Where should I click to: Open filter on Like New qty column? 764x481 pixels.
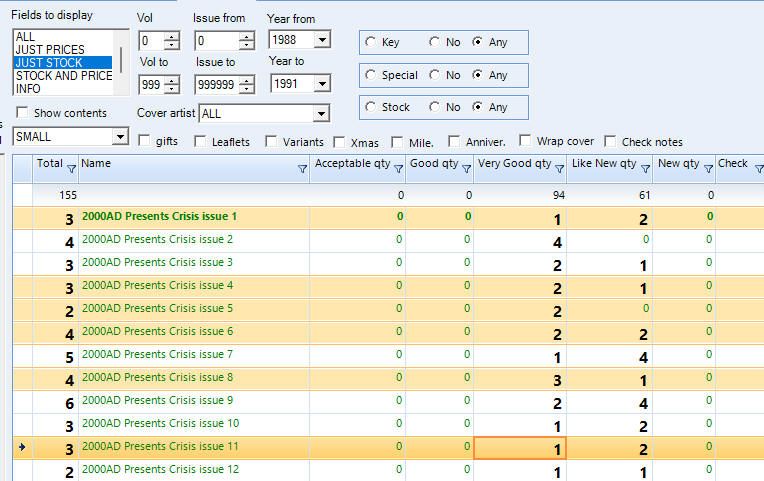(x=645, y=169)
